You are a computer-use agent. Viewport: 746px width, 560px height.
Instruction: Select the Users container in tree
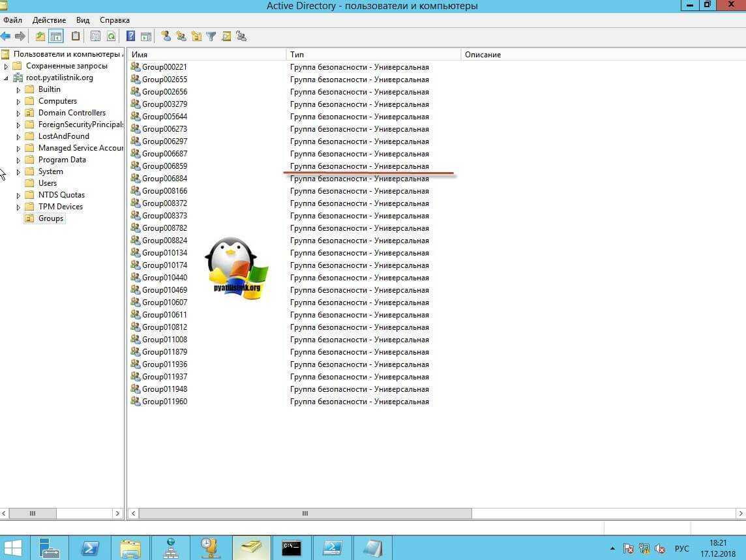[x=47, y=183]
